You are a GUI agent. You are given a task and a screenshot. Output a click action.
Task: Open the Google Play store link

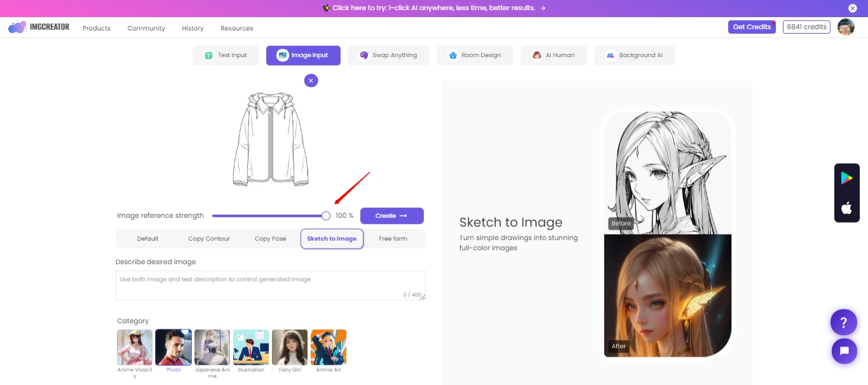coord(846,179)
